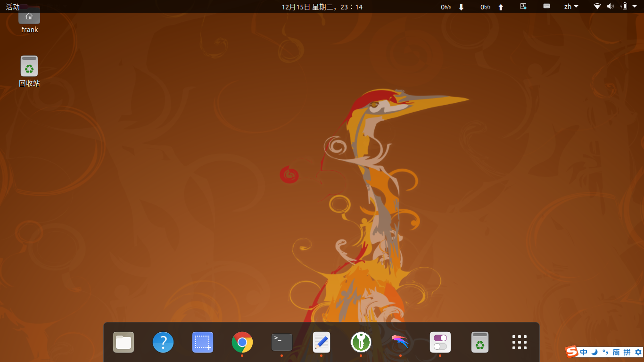Click the volume speaker icon in top bar
644x362 pixels.
[610, 6]
